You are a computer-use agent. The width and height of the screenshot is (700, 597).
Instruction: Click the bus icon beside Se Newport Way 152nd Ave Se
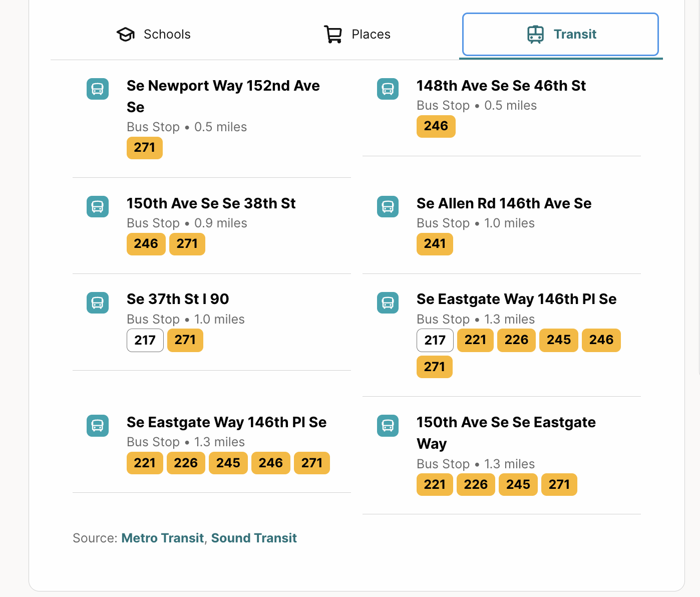pyautogui.click(x=98, y=89)
